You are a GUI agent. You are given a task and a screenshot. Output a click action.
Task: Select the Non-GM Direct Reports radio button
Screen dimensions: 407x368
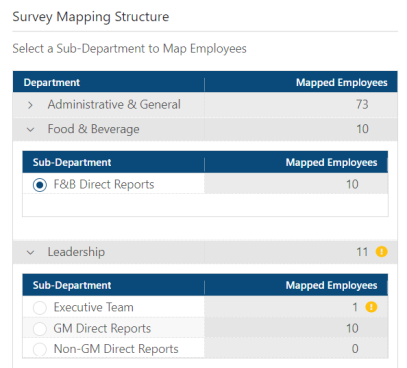(x=40, y=349)
